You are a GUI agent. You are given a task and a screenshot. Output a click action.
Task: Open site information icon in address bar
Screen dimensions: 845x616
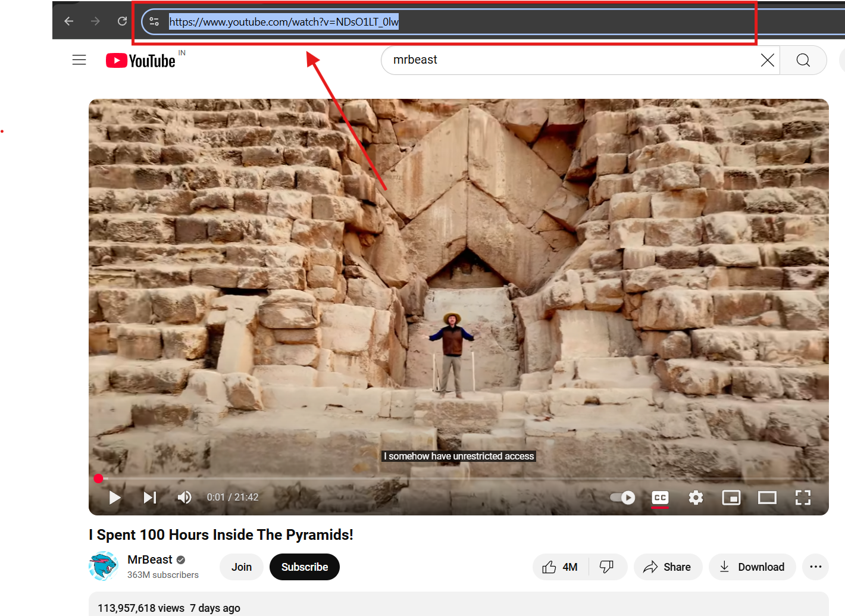[x=154, y=21]
